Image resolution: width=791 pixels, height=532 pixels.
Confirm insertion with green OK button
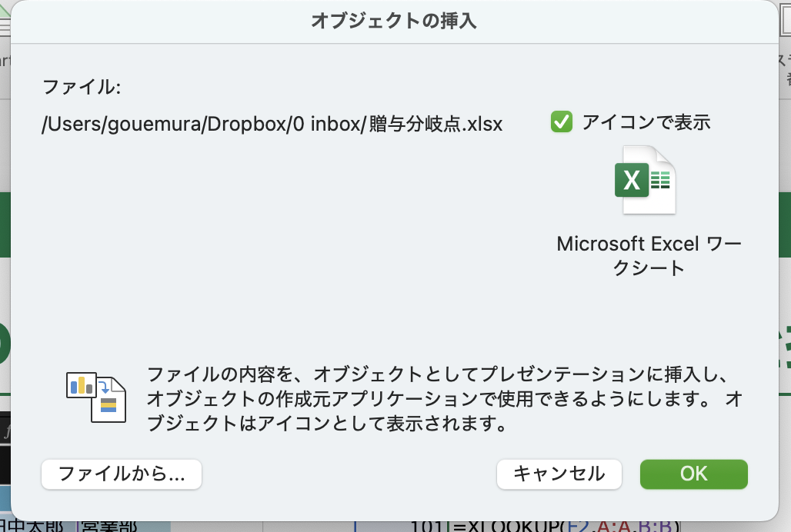coord(693,474)
